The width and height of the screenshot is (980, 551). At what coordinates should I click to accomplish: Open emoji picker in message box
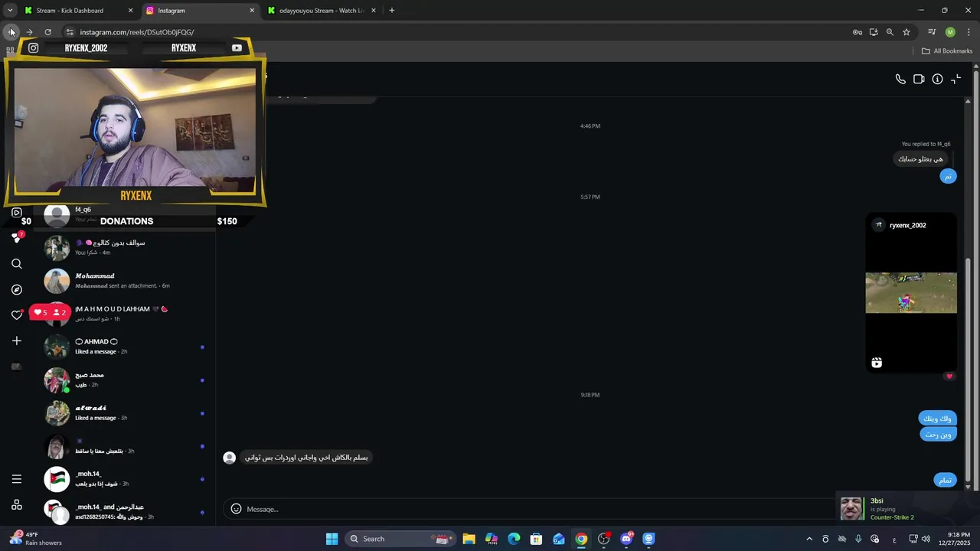pyautogui.click(x=236, y=509)
